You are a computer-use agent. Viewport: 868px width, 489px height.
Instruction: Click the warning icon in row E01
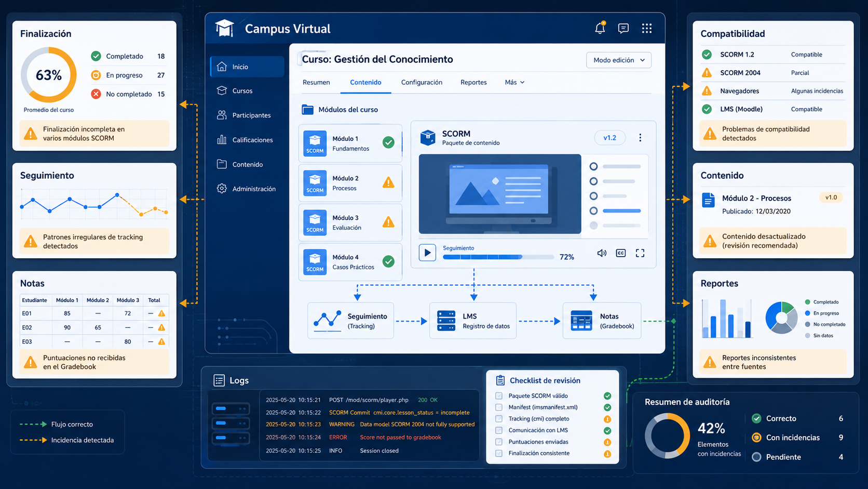[x=161, y=313]
